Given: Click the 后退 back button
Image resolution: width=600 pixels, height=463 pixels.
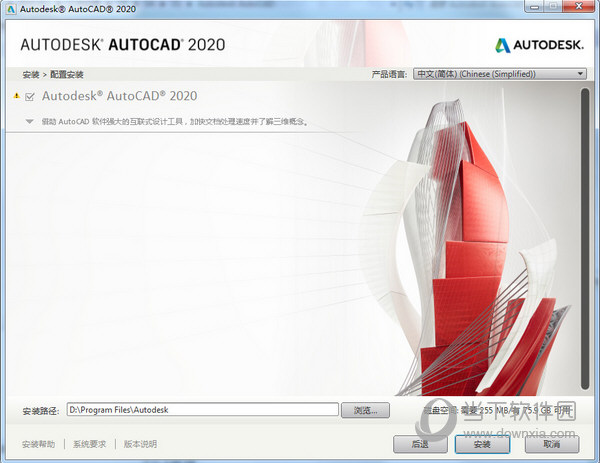Looking at the screenshot, I should pos(420,443).
